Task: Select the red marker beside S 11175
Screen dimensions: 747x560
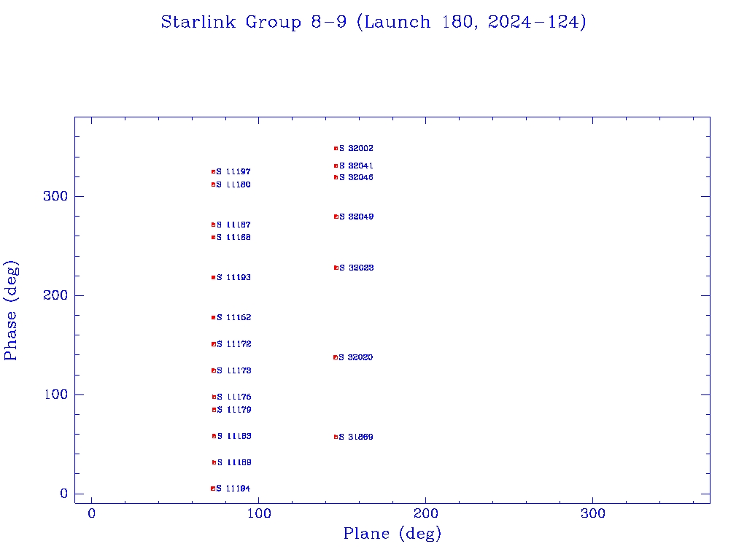Action: tap(214, 397)
